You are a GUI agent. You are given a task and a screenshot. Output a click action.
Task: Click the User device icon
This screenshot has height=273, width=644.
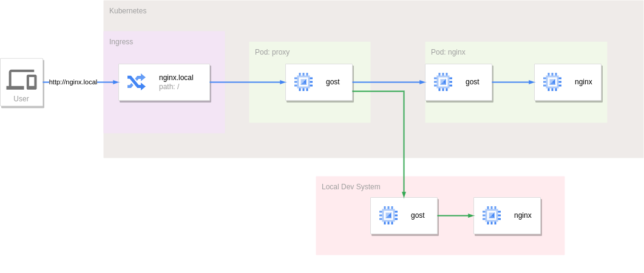click(21, 79)
